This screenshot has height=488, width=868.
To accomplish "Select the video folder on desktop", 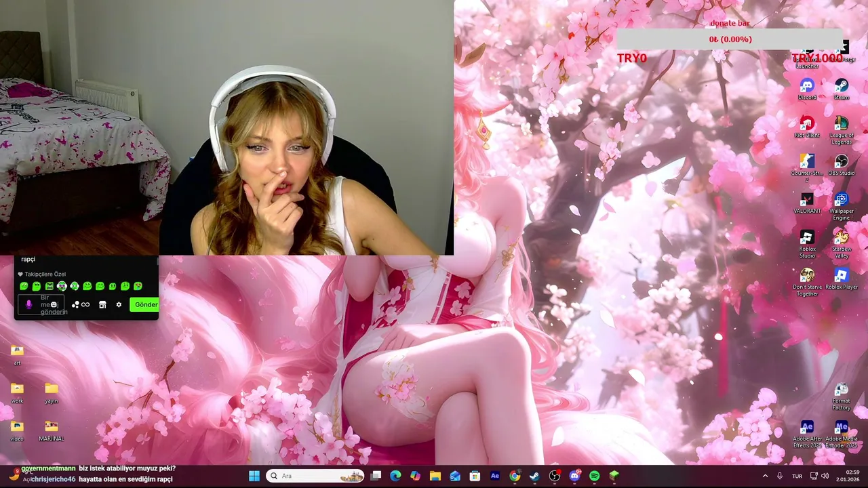I will (x=17, y=431).
